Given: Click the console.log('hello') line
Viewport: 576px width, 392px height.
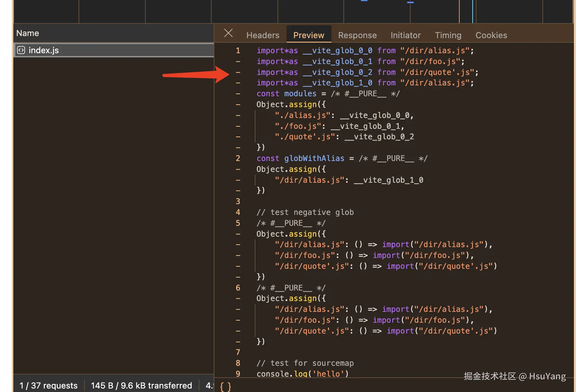Looking at the screenshot, I should [x=303, y=374].
